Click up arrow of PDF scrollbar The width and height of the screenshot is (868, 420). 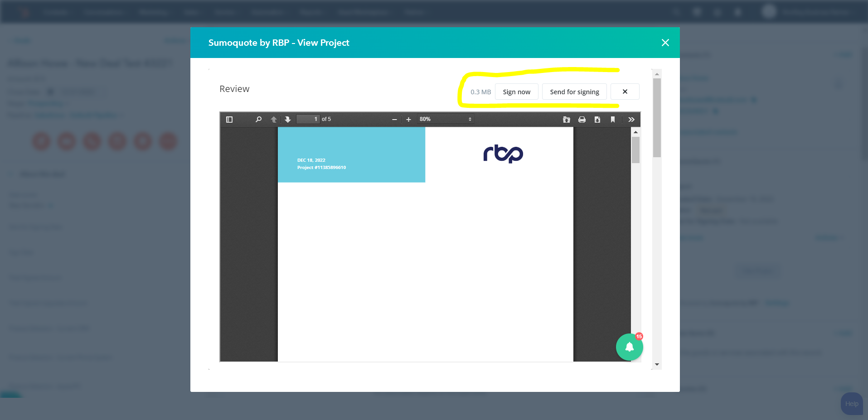point(636,132)
